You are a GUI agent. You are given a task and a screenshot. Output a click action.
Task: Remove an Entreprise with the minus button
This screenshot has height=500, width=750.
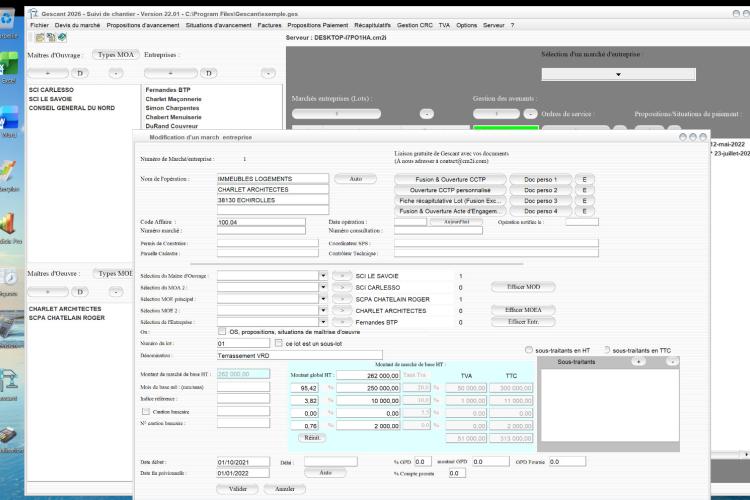268,73
